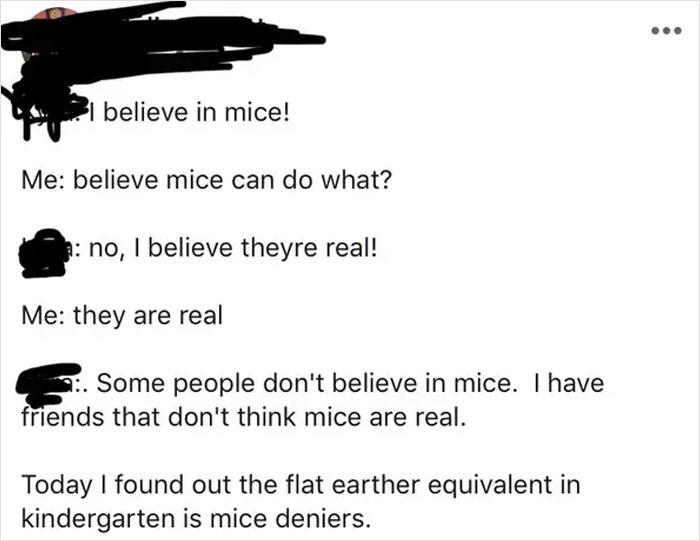Click the reply "Me: they are real"
The image size is (700, 541).
[123, 316]
